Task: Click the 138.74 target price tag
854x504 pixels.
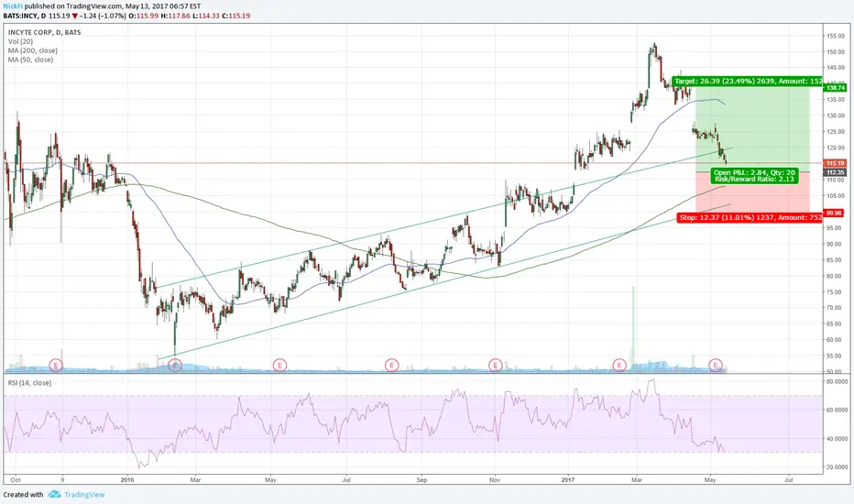Action: (836, 88)
